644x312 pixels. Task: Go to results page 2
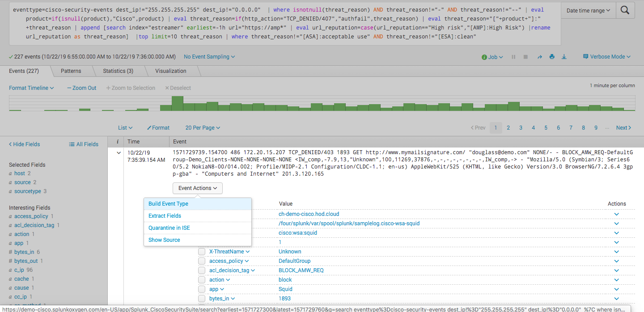pyautogui.click(x=508, y=128)
